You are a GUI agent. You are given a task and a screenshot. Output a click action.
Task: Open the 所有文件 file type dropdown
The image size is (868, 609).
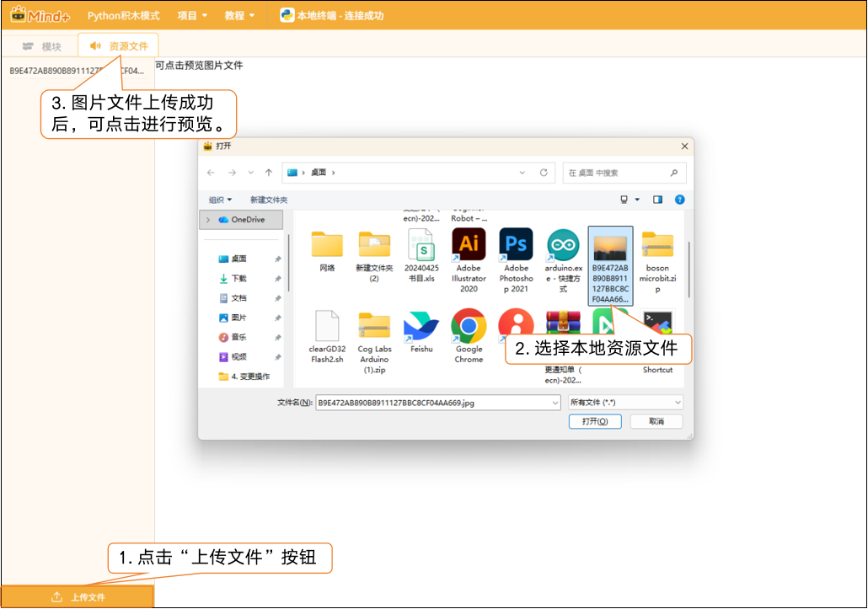[x=625, y=403]
